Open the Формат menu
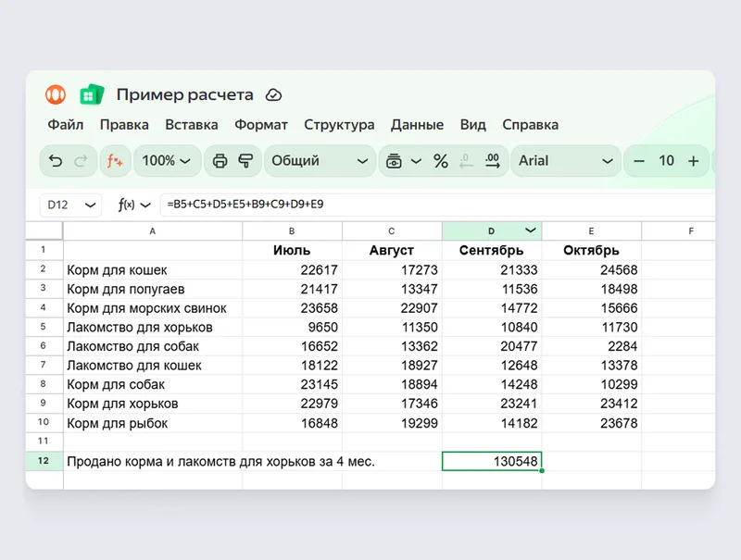 261,125
